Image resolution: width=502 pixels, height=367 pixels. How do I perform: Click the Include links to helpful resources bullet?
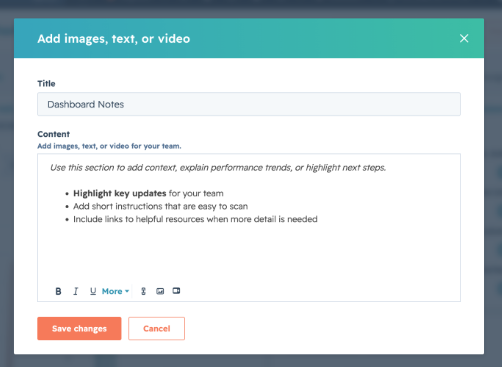click(x=195, y=219)
